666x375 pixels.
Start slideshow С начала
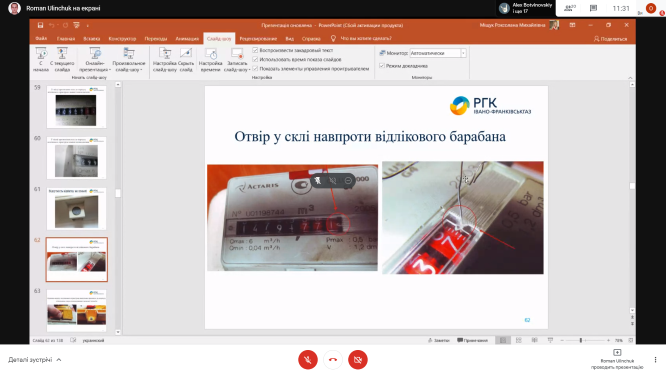[x=41, y=59]
